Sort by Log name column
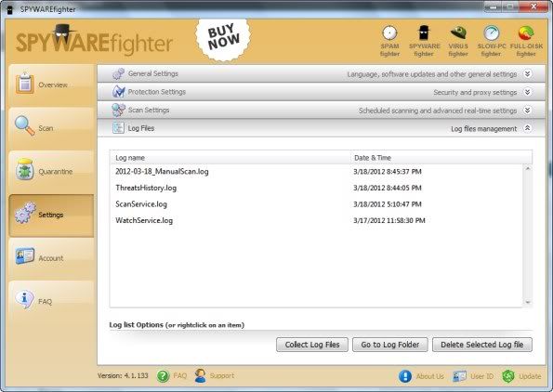The width and height of the screenshot is (553, 392). pyautogui.click(x=230, y=158)
